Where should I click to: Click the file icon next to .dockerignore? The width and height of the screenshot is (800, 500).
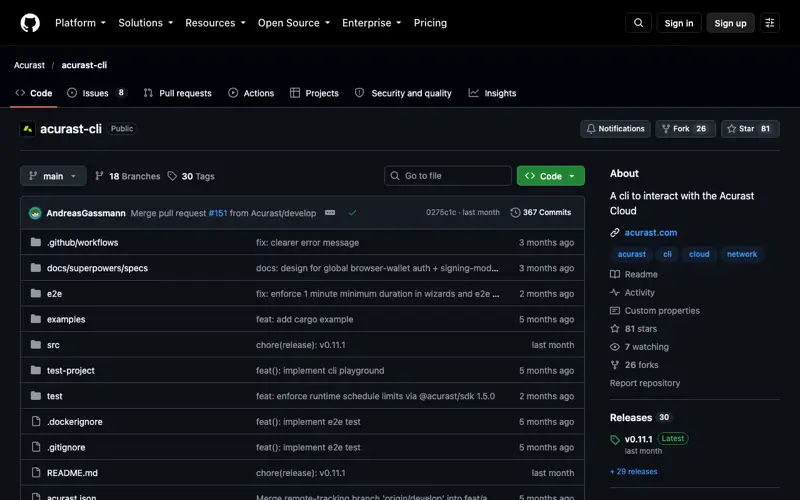36,421
